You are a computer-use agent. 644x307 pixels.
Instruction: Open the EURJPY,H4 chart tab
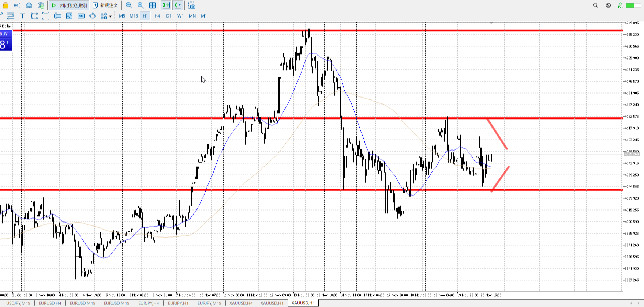149,303
